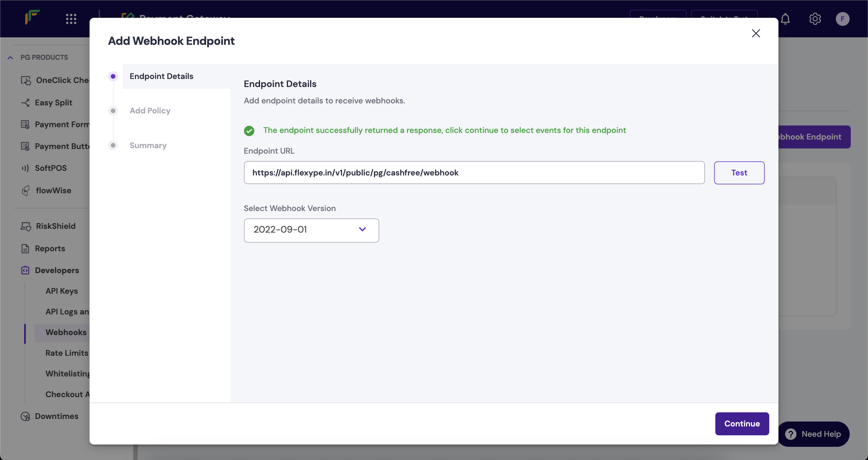Select the Summary step indicator
Image resolution: width=868 pixels, height=460 pixels.
click(x=113, y=146)
